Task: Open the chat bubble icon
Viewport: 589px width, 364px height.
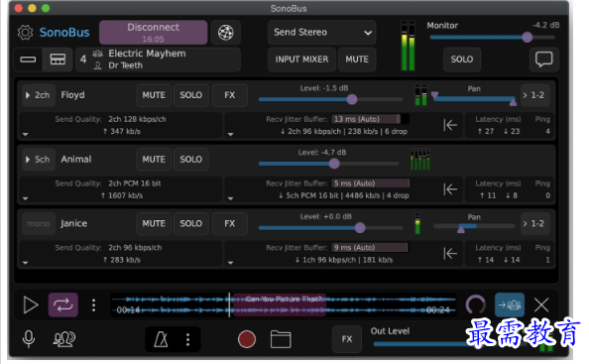Action: click(x=543, y=60)
